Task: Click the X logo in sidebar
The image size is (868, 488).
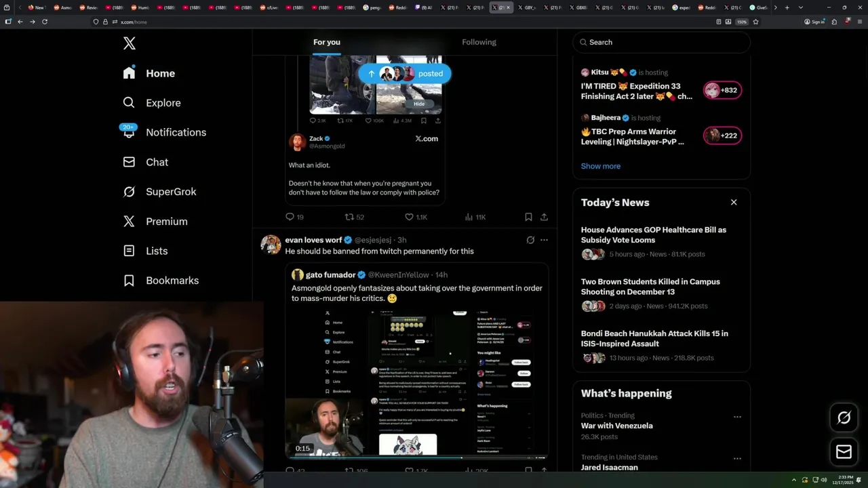Action: pyautogui.click(x=130, y=43)
